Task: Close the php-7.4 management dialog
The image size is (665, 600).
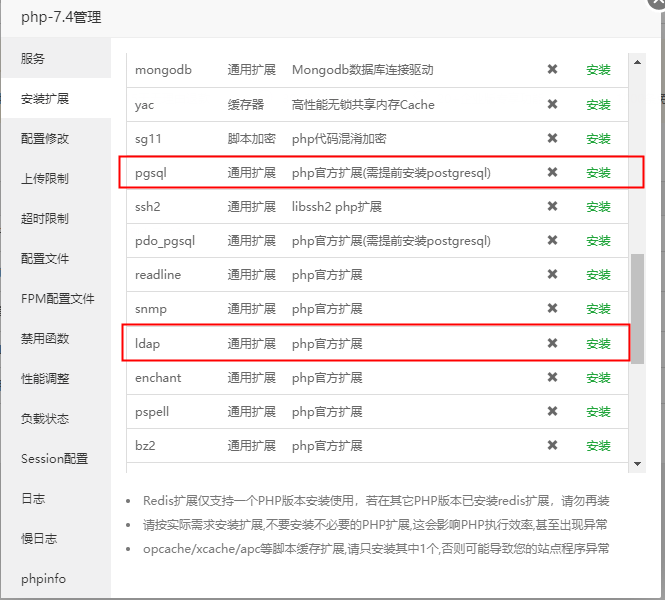Action: coord(657,3)
